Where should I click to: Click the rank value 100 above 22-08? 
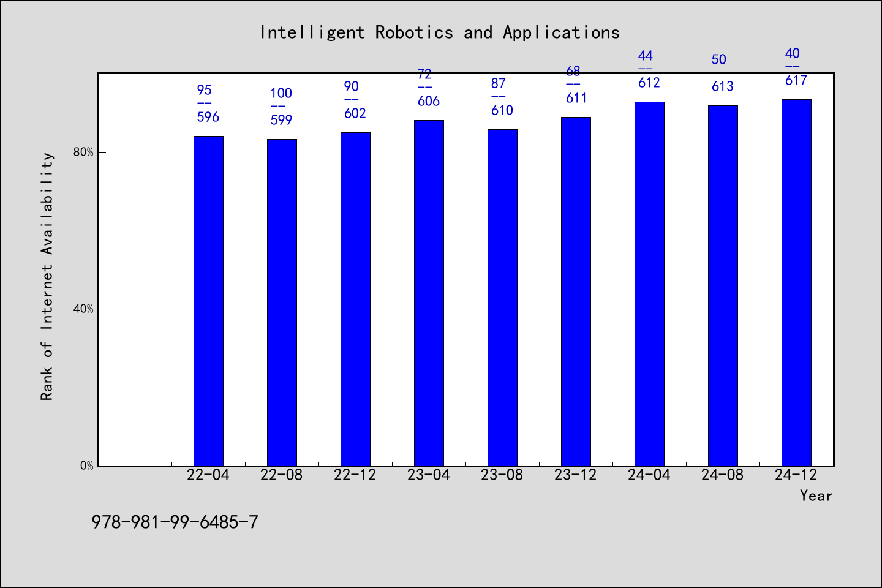tap(281, 94)
